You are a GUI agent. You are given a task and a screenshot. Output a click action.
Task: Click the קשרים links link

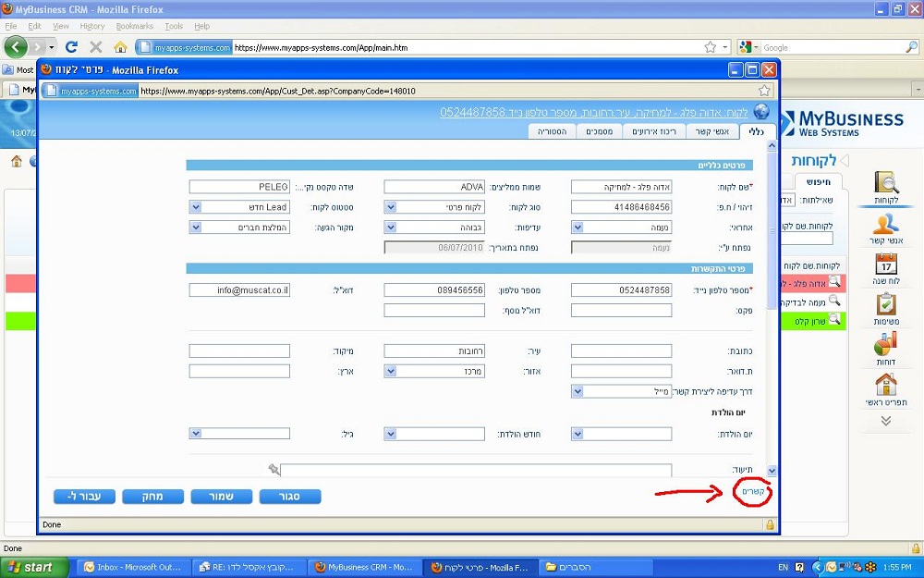pyautogui.click(x=752, y=491)
